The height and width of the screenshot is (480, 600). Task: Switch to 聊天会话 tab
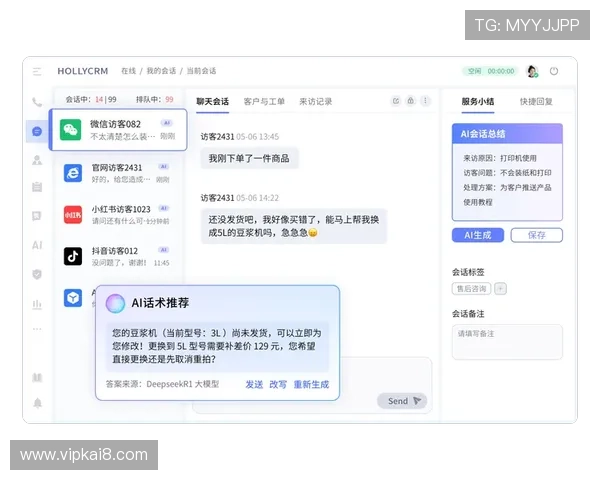tap(212, 102)
